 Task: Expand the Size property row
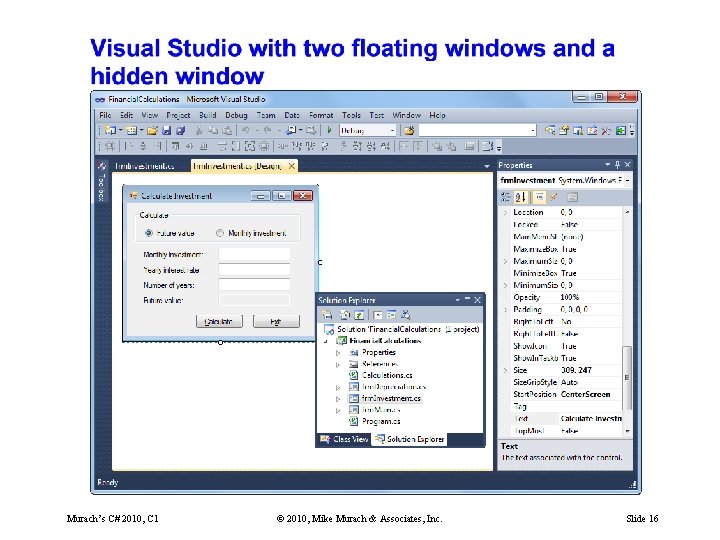click(x=506, y=370)
